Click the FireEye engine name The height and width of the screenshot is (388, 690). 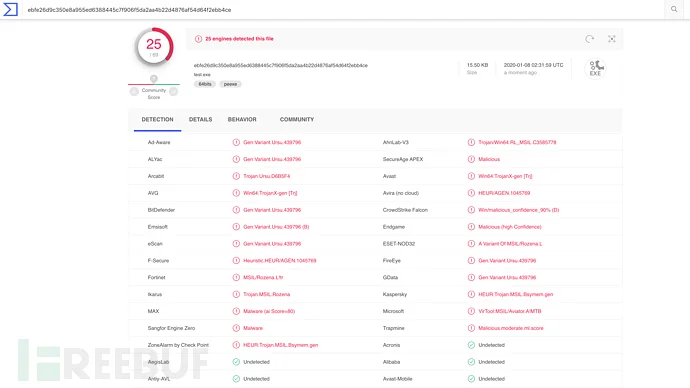392,260
